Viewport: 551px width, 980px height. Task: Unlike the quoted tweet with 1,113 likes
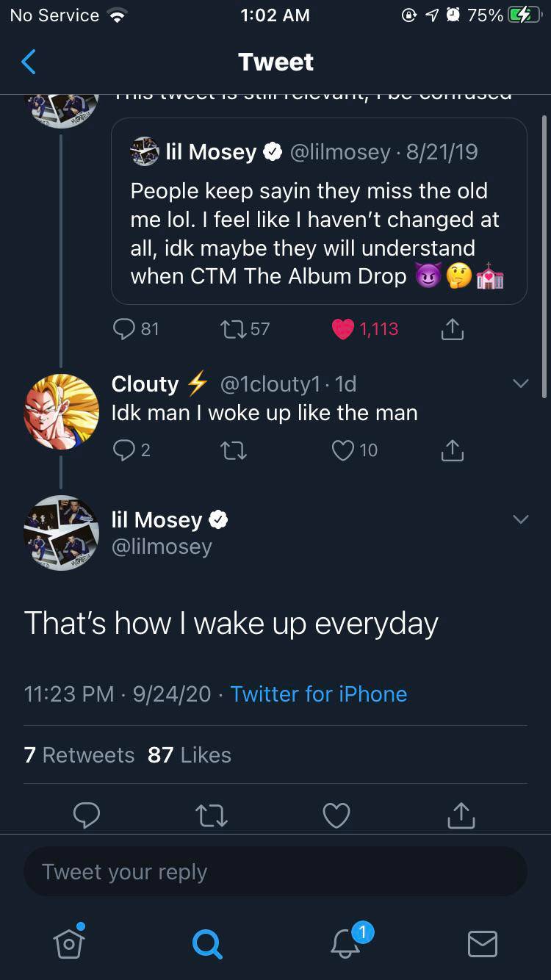point(342,328)
